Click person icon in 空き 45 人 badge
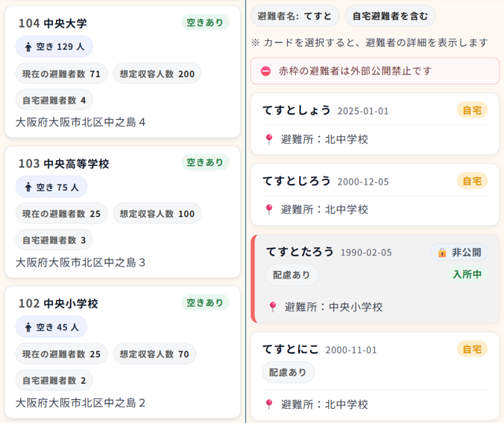Screen dimensions: 504x423 click(28, 327)
